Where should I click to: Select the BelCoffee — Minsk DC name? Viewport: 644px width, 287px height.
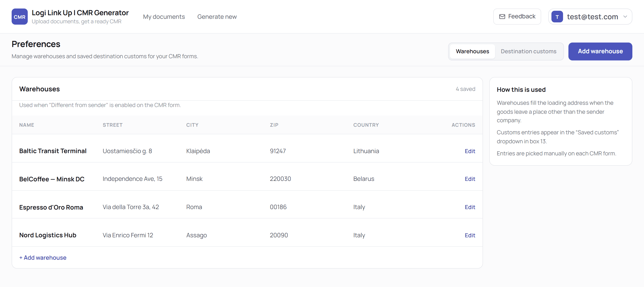click(52, 179)
